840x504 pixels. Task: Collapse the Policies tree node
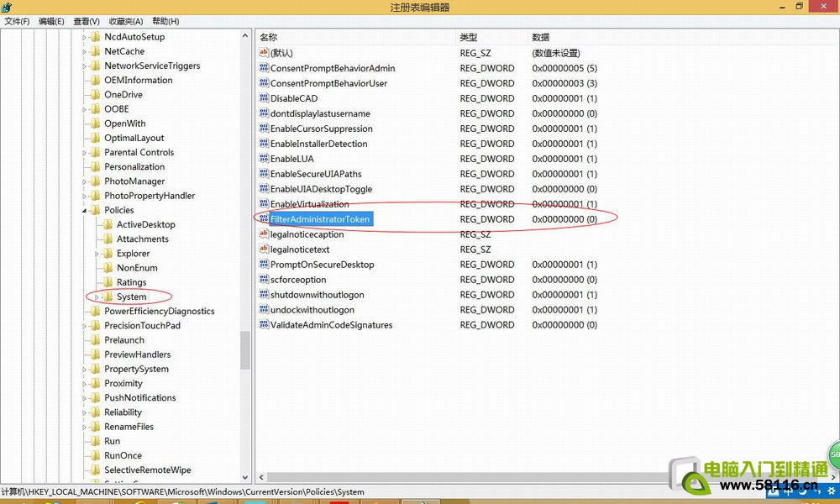84,211
